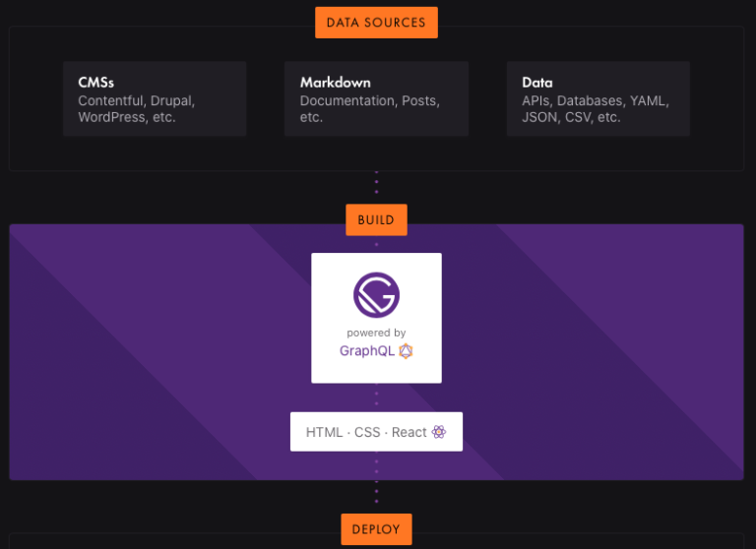Image resolution: width=756 pixels, height=549 pixels.
Task: Click the HTML text in the white box
Action: pyautogui.click(x=324, y=432)
